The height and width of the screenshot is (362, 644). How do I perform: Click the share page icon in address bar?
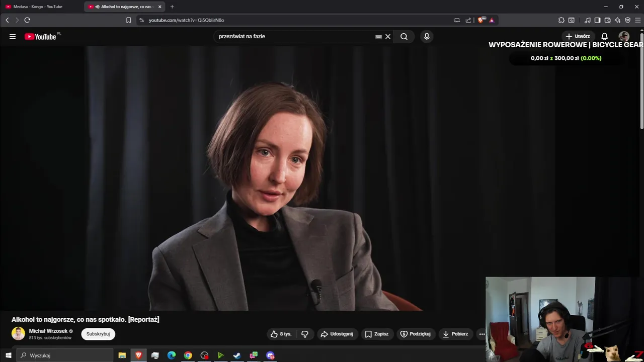tap(468, 20)
